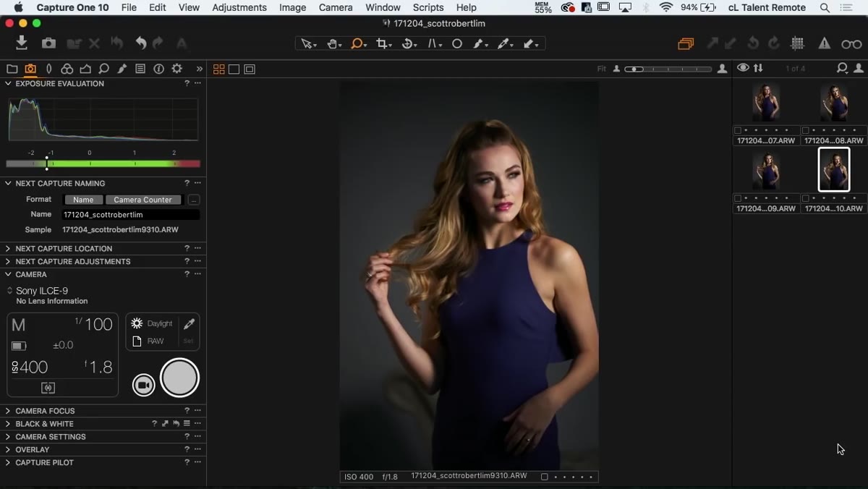Screen dimensions: 868x489
Task: Show more tool tabs with double chevron
Action: coord(200,69)
